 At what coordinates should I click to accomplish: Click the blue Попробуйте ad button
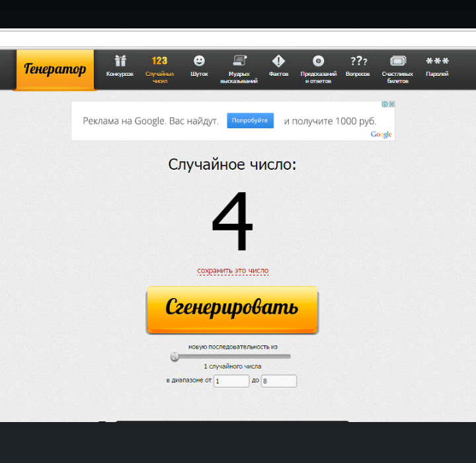250,120
